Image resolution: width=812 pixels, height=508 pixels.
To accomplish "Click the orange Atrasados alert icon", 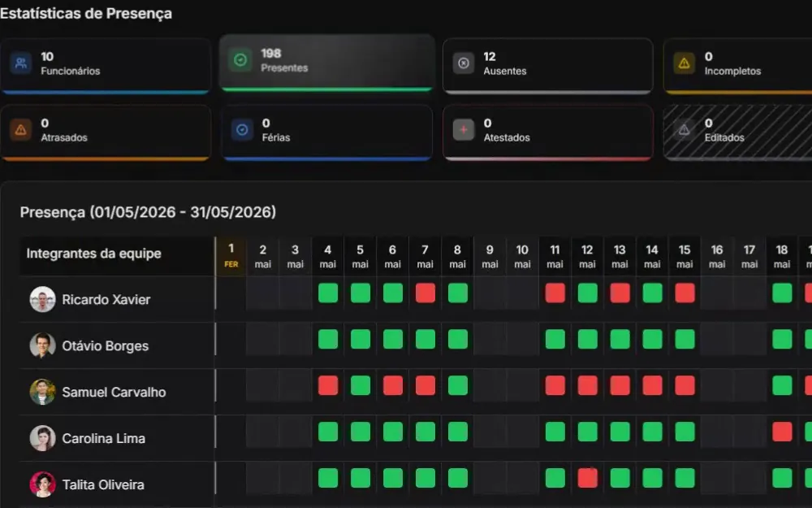I will tap(21, 129).
